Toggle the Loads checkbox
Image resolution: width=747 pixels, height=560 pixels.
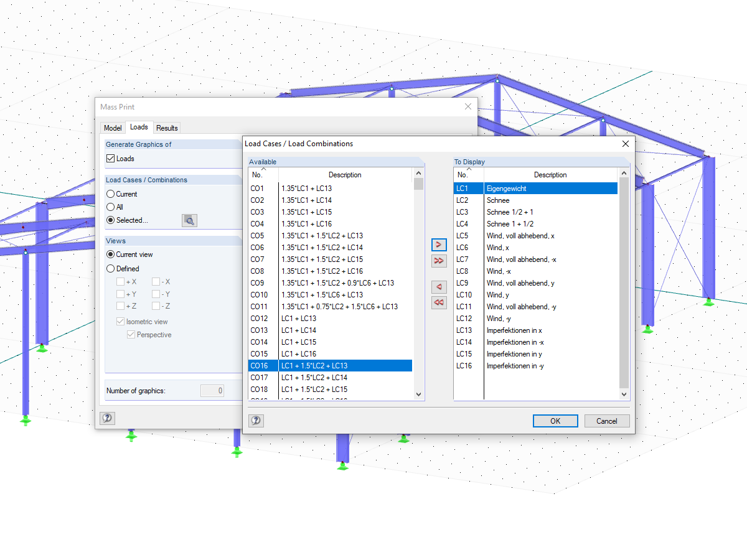111,159
